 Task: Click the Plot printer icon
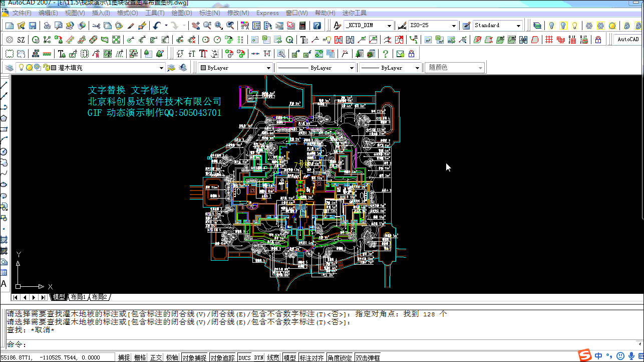coord(47,26)
